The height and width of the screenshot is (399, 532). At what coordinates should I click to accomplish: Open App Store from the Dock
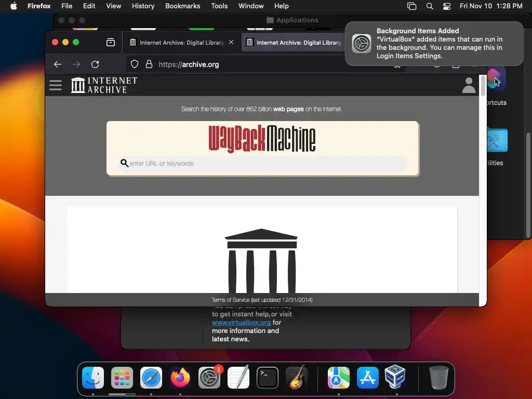pyautogui.click(x=368, y=378)
